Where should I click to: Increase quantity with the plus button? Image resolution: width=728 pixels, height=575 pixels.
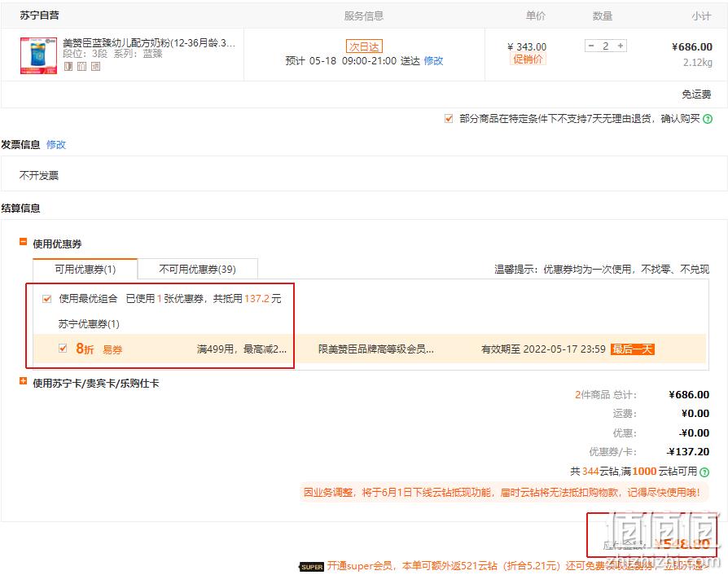[621, 46]
